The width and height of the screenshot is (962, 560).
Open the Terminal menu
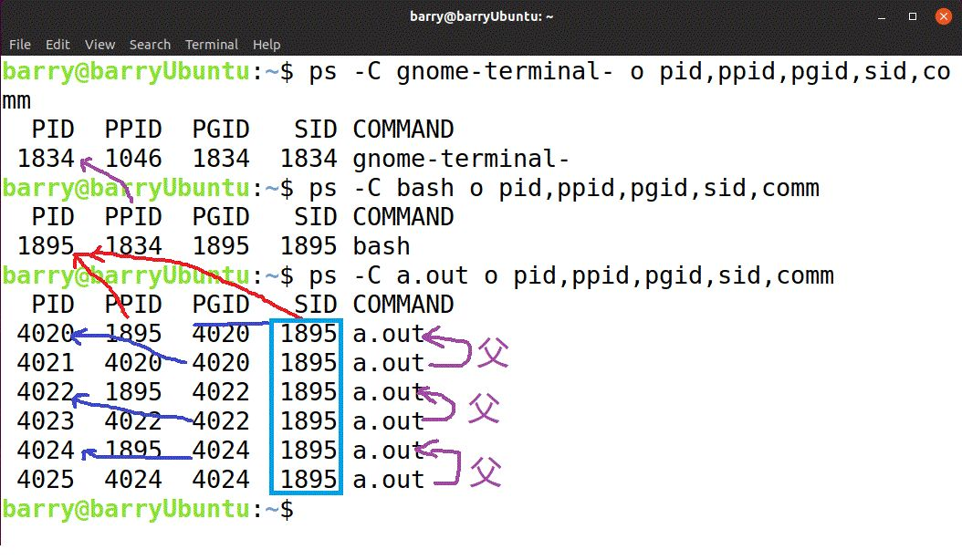pyautogui.click(x=212, y=45)
